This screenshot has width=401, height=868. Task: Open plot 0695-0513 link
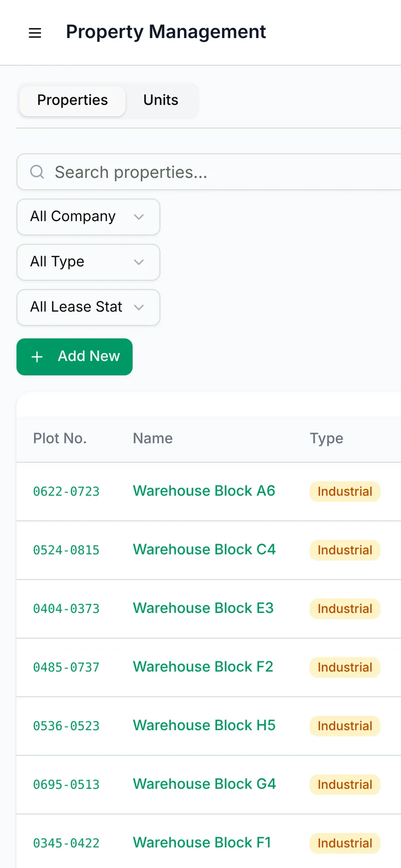(66, 785)
